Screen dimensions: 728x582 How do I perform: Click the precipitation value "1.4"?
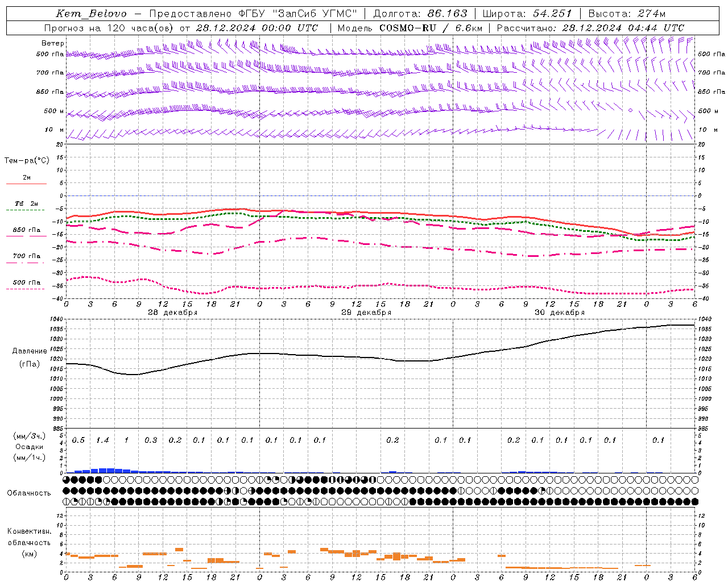(x=102, y=440)
